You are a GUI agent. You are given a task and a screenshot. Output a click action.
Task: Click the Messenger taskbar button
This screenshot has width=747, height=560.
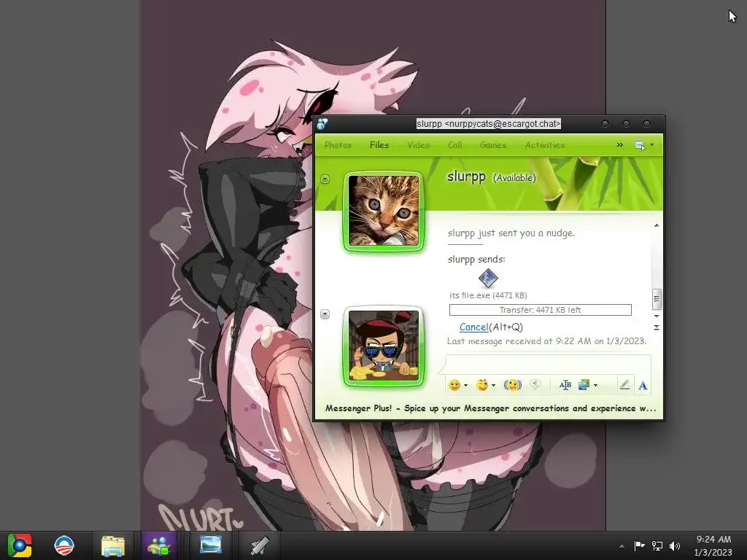(159, 545)
